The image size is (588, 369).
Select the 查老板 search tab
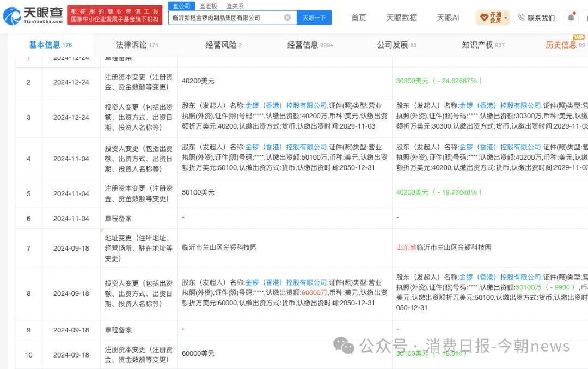209,6
